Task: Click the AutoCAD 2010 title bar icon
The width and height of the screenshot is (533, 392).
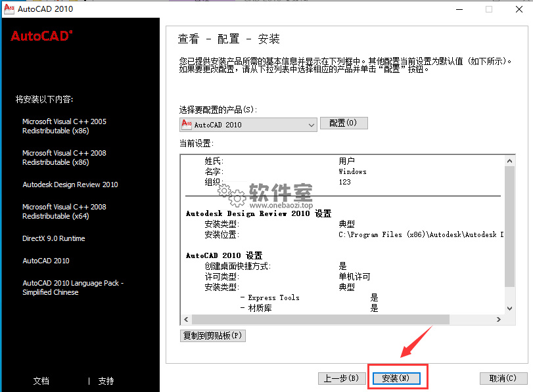Action: 9,9
